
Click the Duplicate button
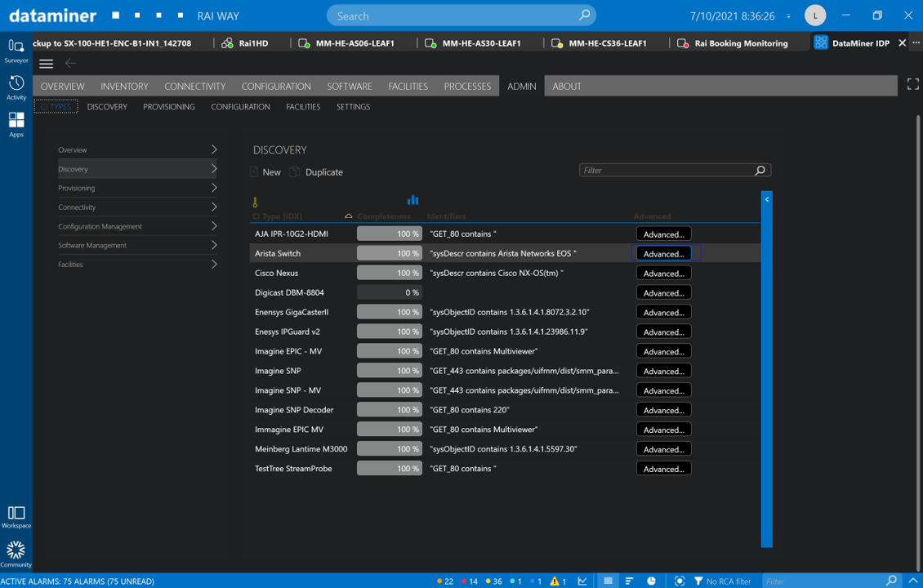(316, 171)
